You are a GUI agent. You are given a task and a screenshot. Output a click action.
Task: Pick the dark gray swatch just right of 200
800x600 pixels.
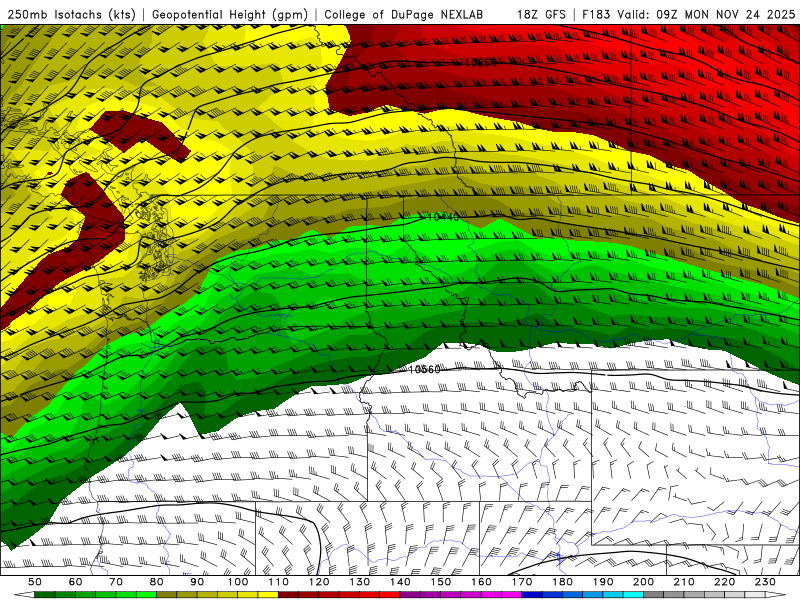pos(654,595)
